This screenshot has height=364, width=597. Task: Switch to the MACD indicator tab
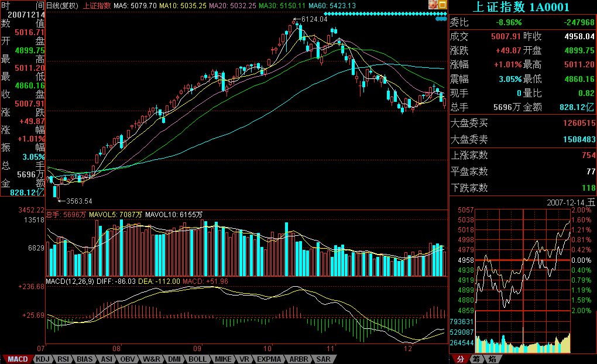coord(18,359)
